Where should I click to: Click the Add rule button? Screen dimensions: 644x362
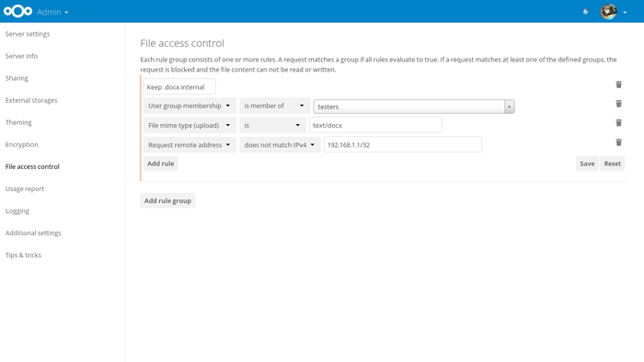click(x=161, y=164)
